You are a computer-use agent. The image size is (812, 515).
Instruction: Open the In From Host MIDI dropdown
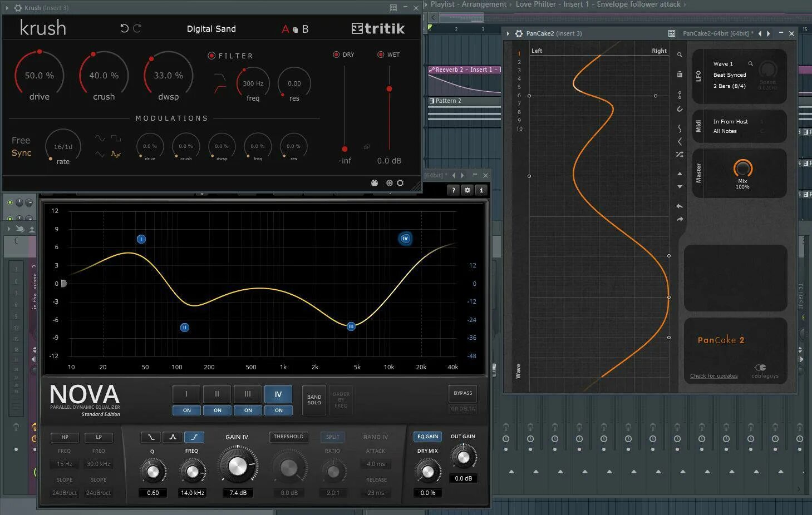(731, 122)
